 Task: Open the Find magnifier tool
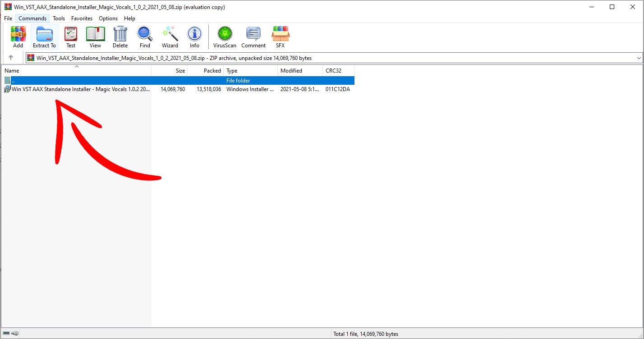(x=145, y=37)
